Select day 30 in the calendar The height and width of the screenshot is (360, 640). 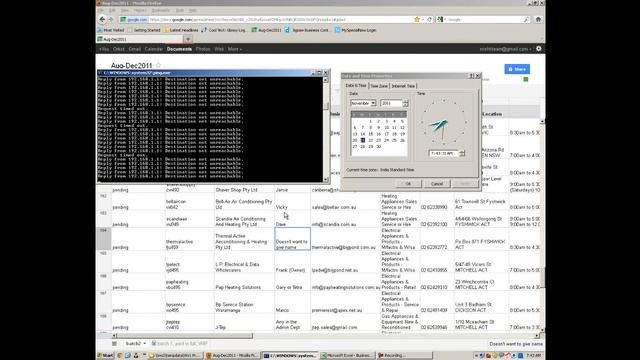pyautogui.click(x=378, y=147)
